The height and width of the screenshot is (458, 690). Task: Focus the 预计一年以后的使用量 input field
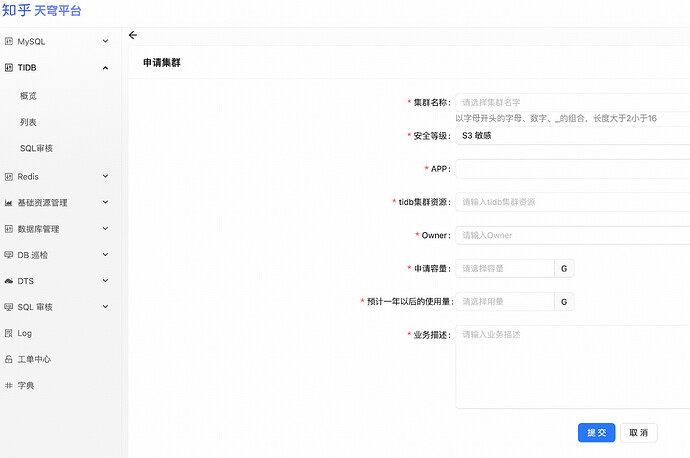pos(505,302)
